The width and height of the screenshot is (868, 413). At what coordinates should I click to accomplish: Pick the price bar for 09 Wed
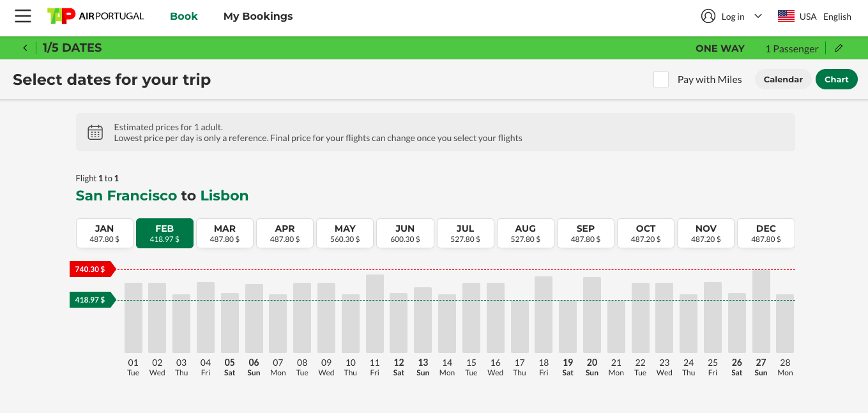point(326,318)
